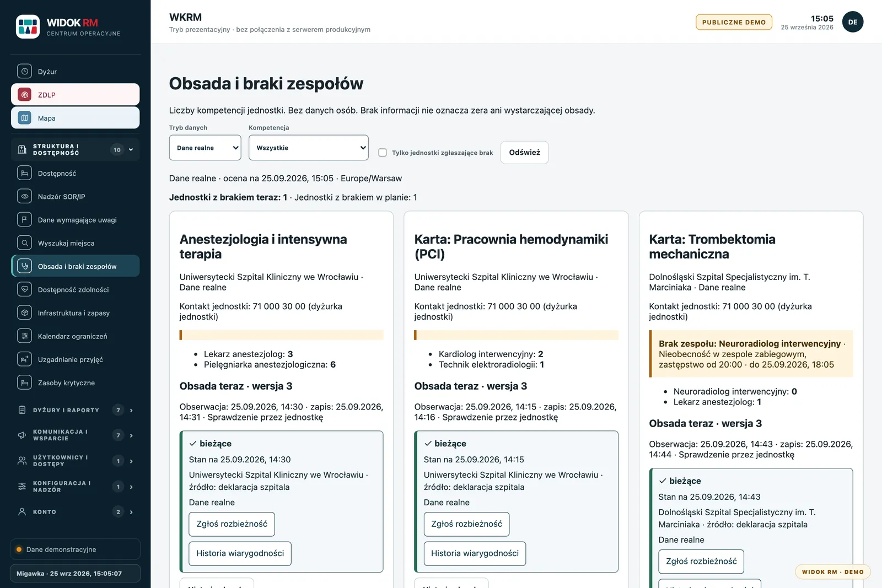Click the Dostępność zdolności heart icon

(x=24, y=289)
